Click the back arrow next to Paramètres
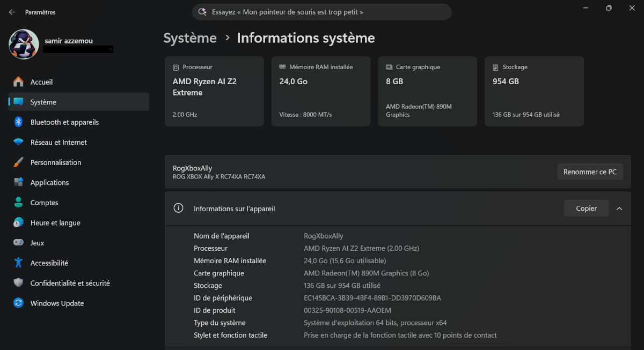 point(12,12)
